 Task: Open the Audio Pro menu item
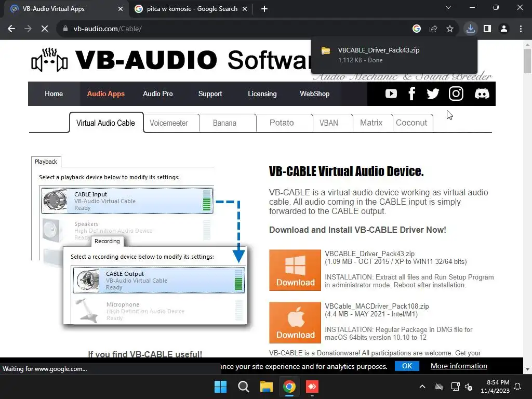tap(158, 94)
